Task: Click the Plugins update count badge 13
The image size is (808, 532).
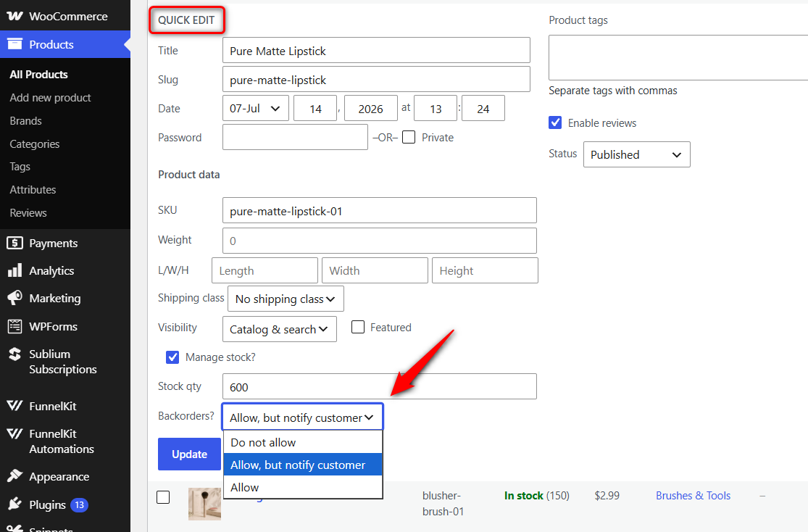Action: point(80,504)
